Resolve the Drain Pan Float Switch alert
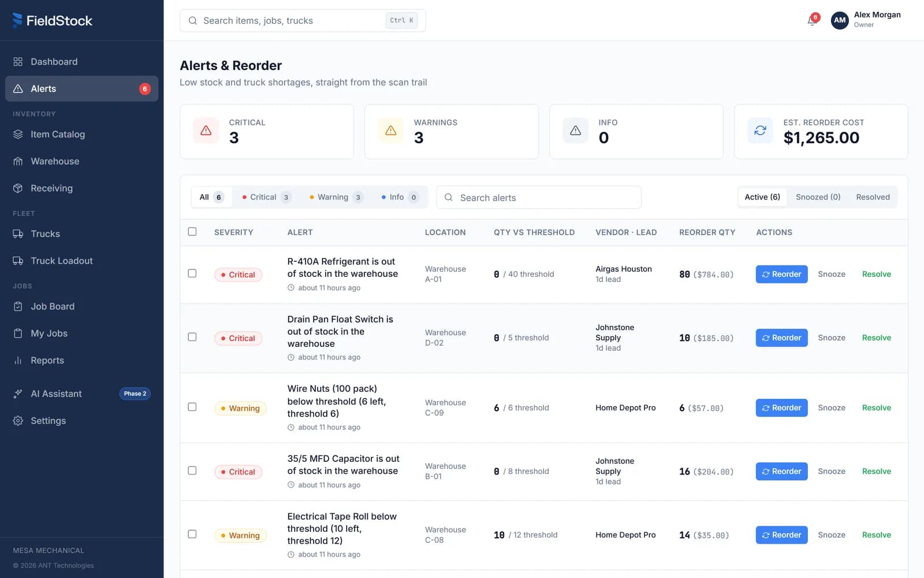This screenshot has height=578, width=924. click(x=876, y=338)
